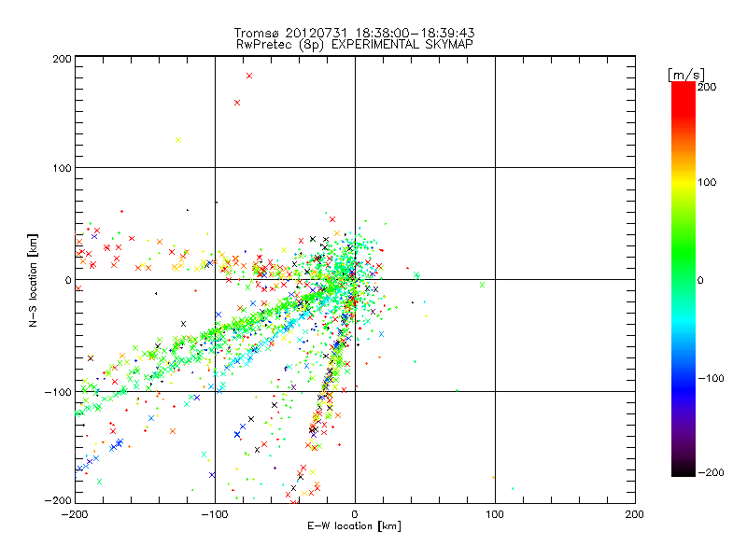Image resolution: width=747 pixels, height=560 pixels.
Task: Click the "-200" tick label on E-W axis
Action: [75, 514]
